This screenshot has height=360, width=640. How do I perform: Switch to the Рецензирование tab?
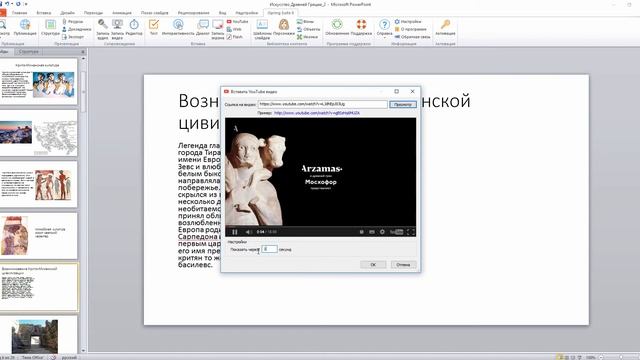point(193,13)
